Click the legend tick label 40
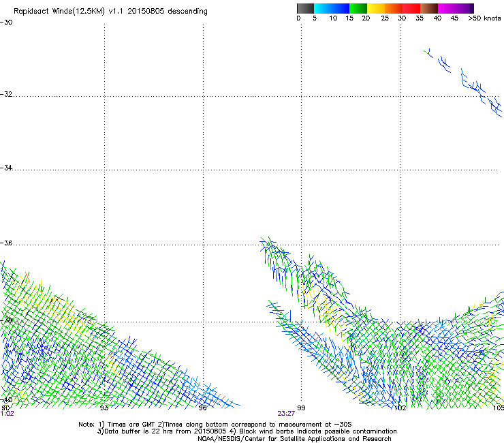504x443 pixels. point(437,18)
